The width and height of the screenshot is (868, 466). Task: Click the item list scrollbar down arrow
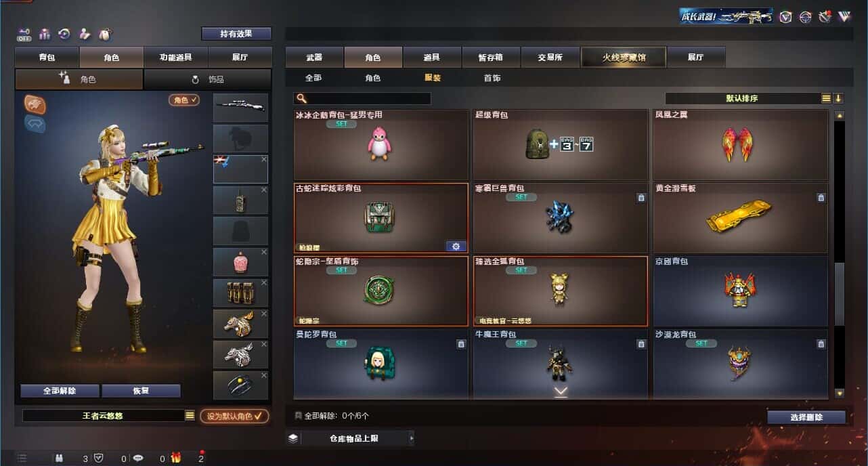click(840, 393)
